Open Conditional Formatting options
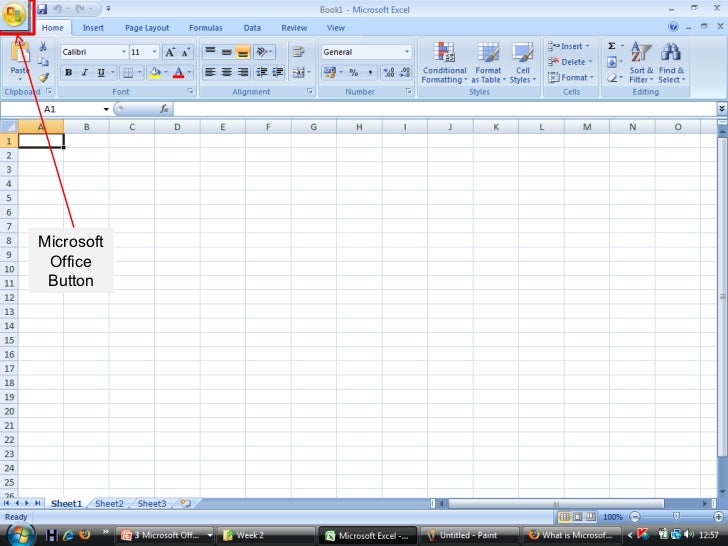This screenshot has width=728, height=546. [x=444, y=63]
